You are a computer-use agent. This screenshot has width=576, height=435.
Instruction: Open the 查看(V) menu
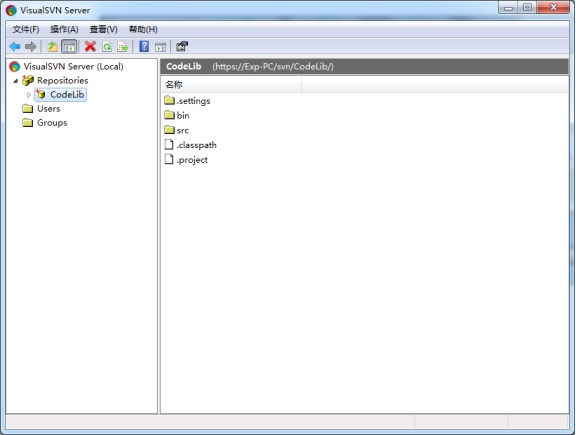[104, 29]
